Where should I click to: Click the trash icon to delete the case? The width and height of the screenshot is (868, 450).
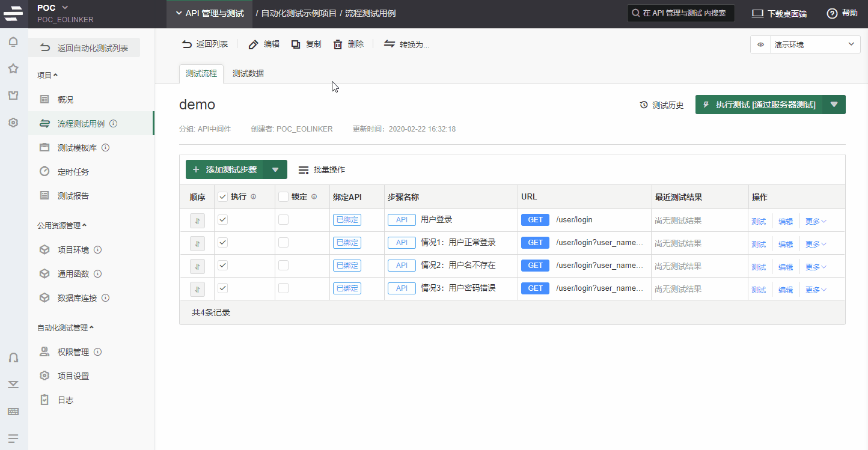pos(338,44)
